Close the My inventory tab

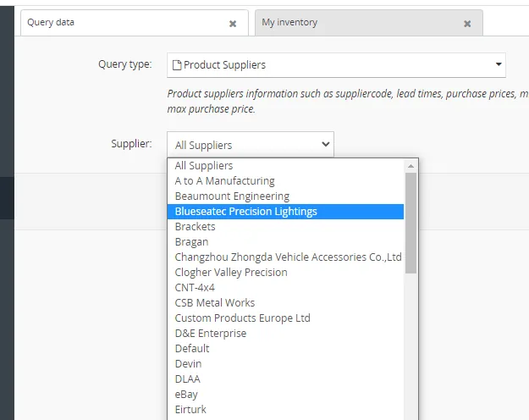pyautogui.click(x=467, y=24)
